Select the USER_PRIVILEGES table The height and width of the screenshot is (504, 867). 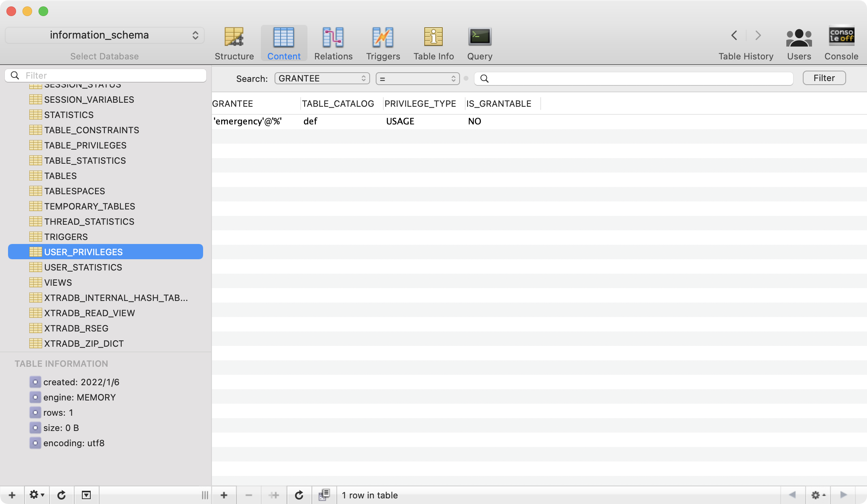click(106, 252)
